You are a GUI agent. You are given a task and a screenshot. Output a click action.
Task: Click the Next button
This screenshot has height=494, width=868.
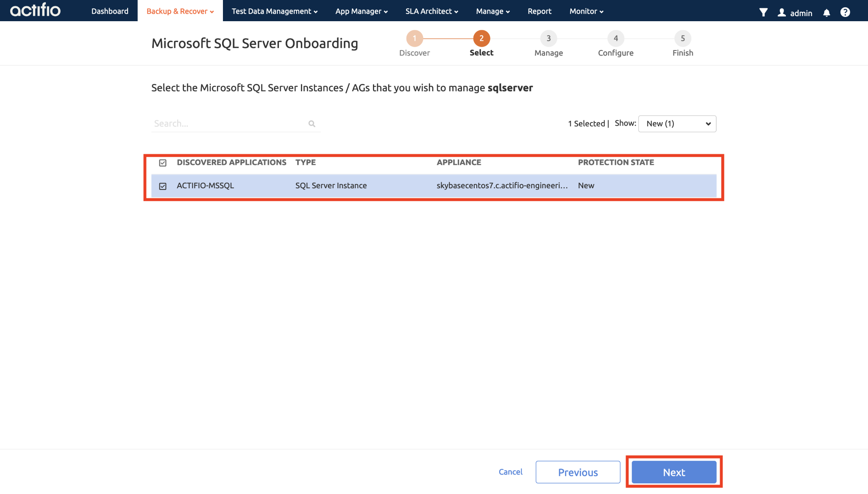674,472
